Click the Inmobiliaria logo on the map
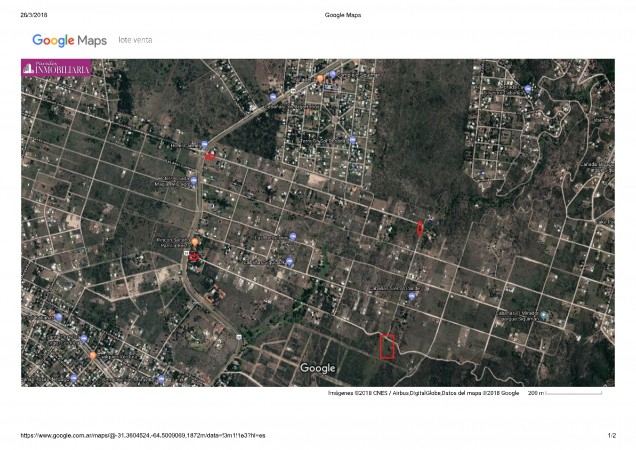 click(x=58, y=68)
